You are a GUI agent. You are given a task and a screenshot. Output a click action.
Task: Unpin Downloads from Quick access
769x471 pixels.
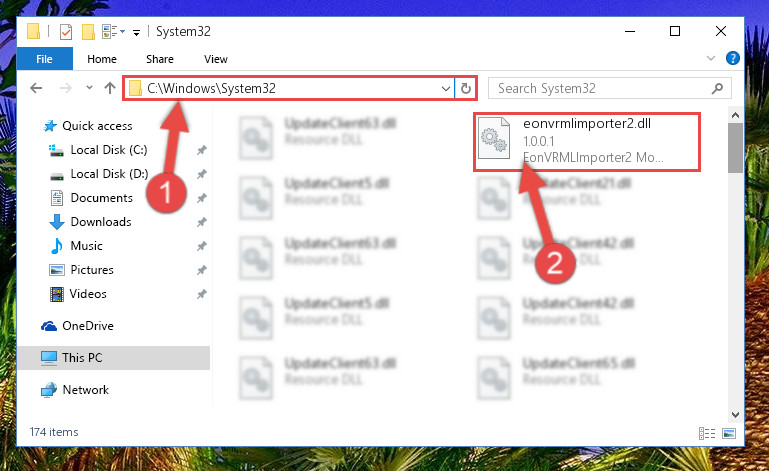(x=202, y=222)
